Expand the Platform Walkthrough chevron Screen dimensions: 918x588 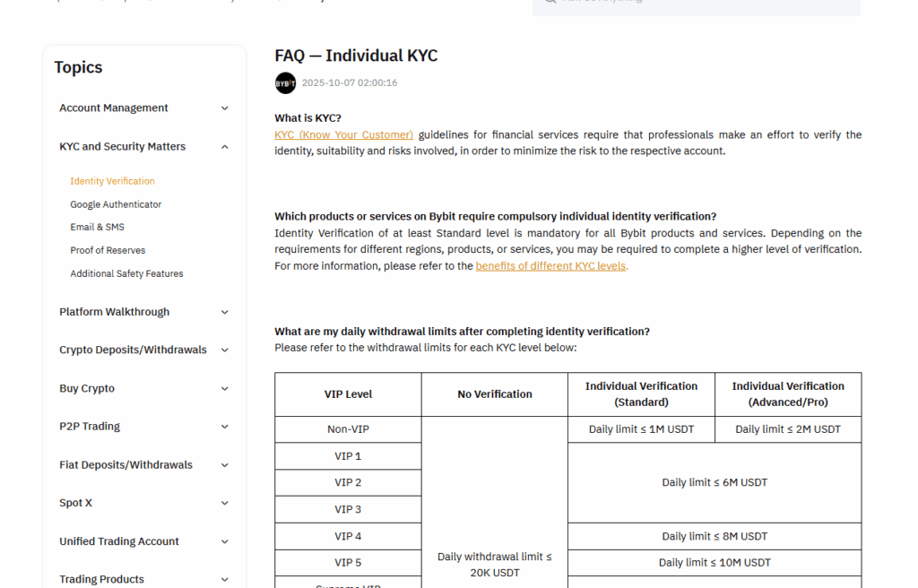[x=225, y=312]
